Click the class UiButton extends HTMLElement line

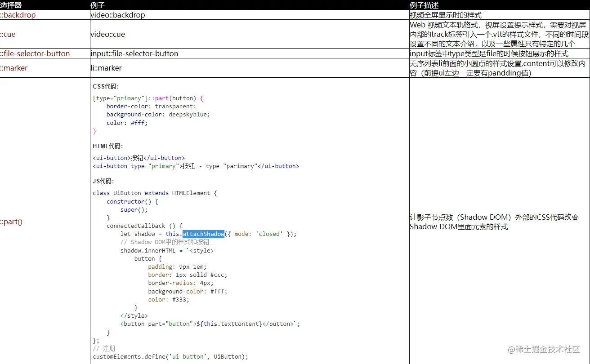coord(155,193)
